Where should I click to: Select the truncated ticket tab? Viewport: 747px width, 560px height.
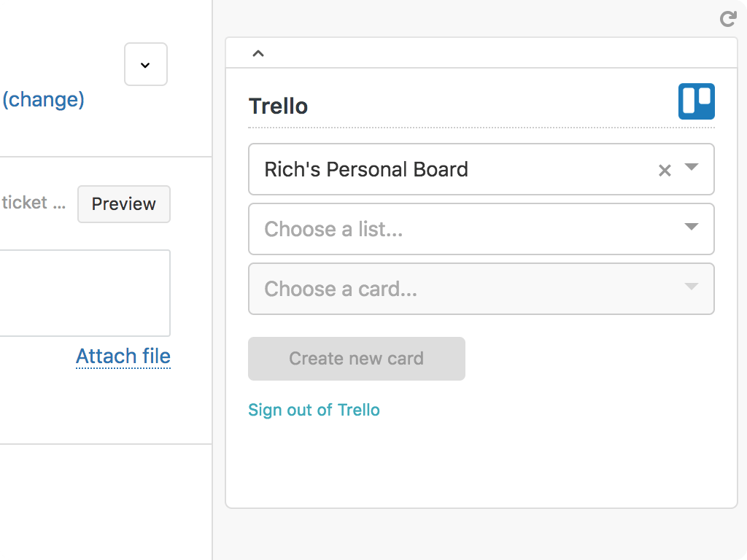(34, 203)
